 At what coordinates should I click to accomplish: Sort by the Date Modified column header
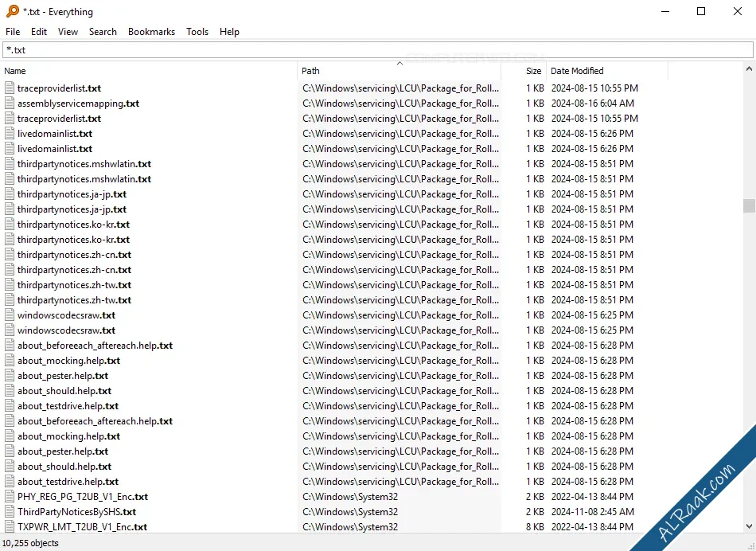pos(607,71)
